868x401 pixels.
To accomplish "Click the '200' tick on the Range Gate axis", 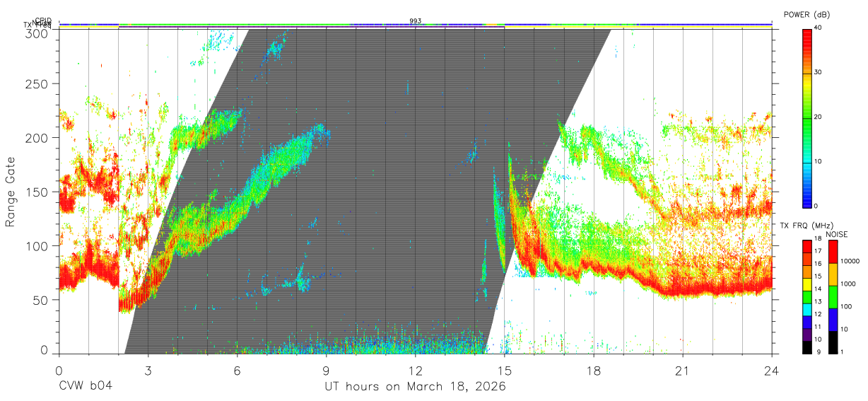I will (38, 137).
